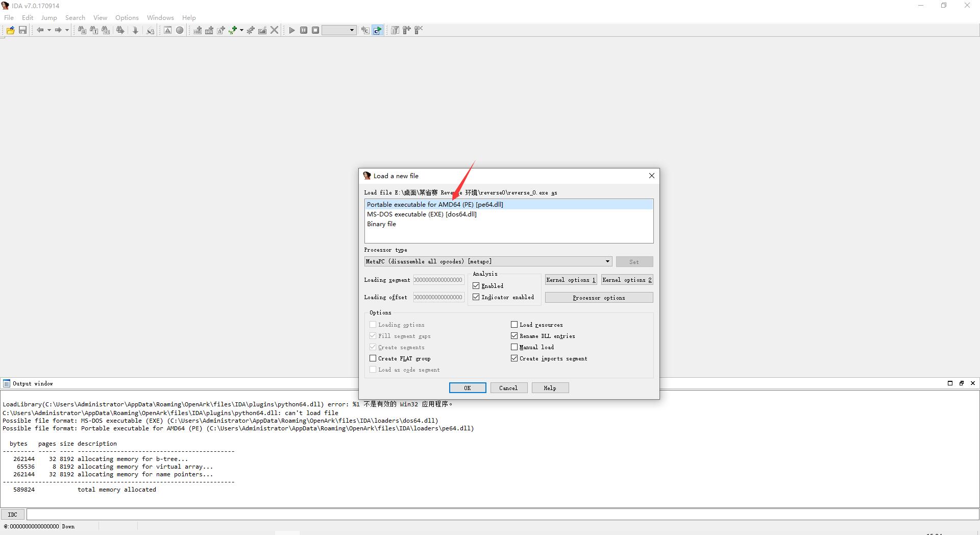Screen dimensions: 980x535
Task: Open the Edit menu
Action: [x=28, y=17]
